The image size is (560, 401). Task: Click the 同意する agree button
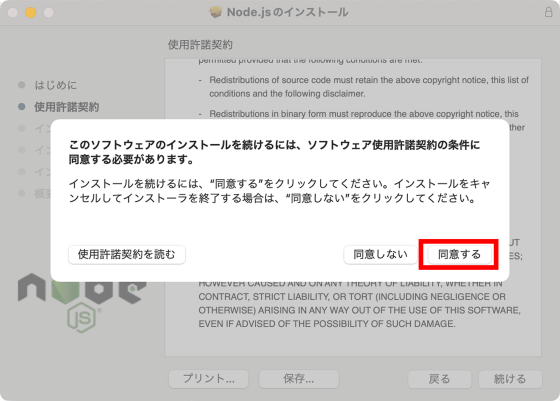click(x=459, y=255)
